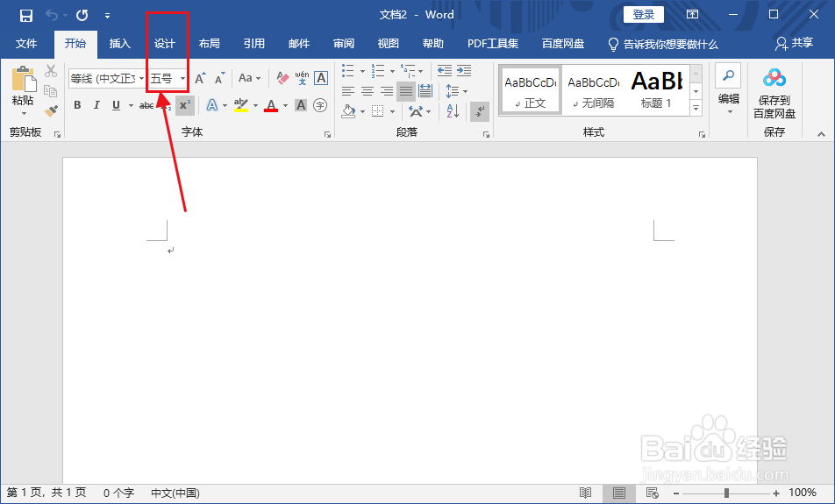Switch to the PDF工具集 tab

[493, 44]
